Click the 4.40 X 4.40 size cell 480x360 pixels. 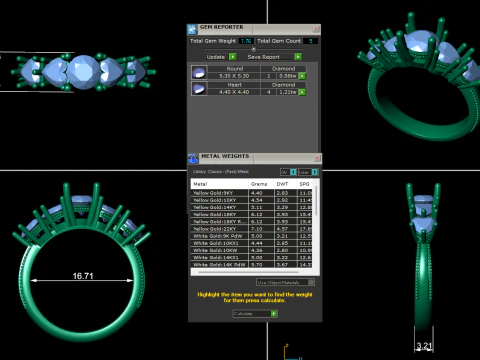coord(234,92)
